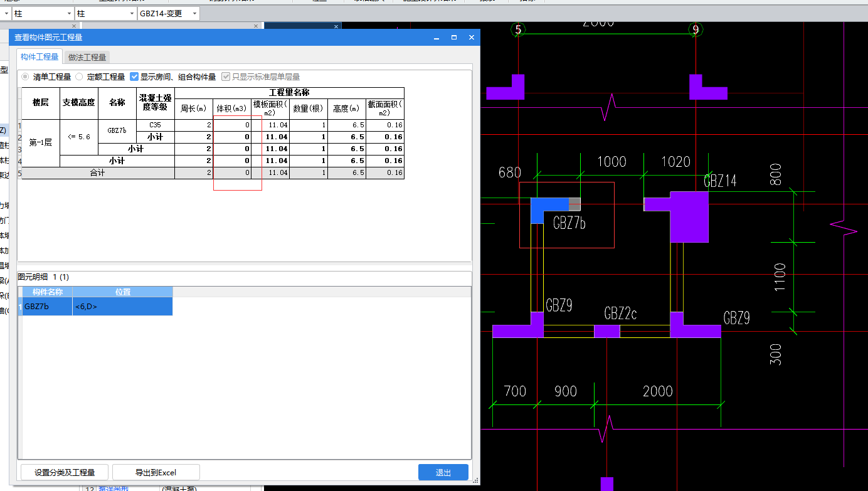The image size is (868, 491).
Task: Select 6.5 in the 合计 row
Action: 347,172
